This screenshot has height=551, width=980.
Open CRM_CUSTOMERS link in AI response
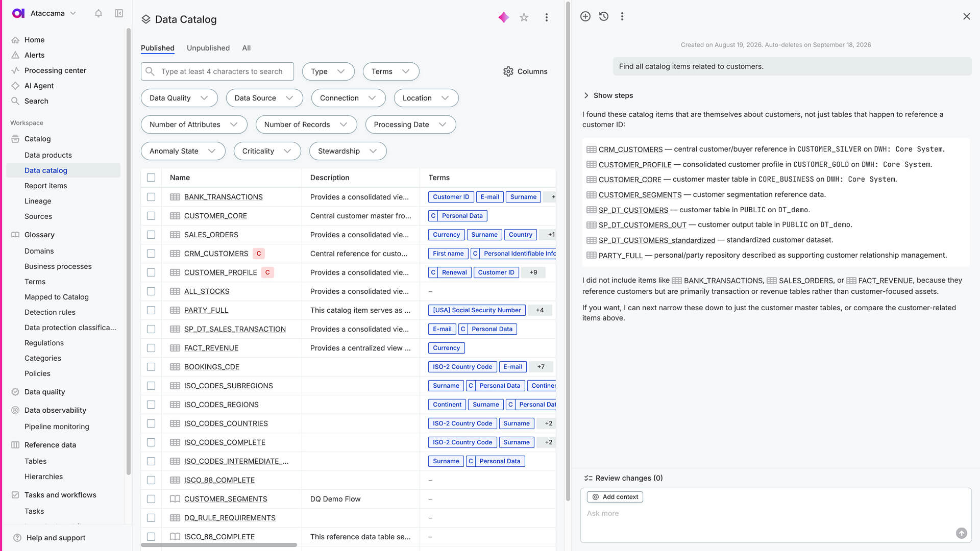630,149
